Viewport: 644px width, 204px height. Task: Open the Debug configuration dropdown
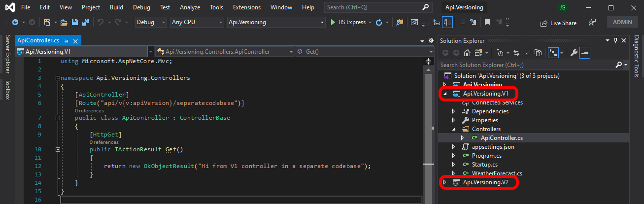pyautogui.click(x=151, y=22)
